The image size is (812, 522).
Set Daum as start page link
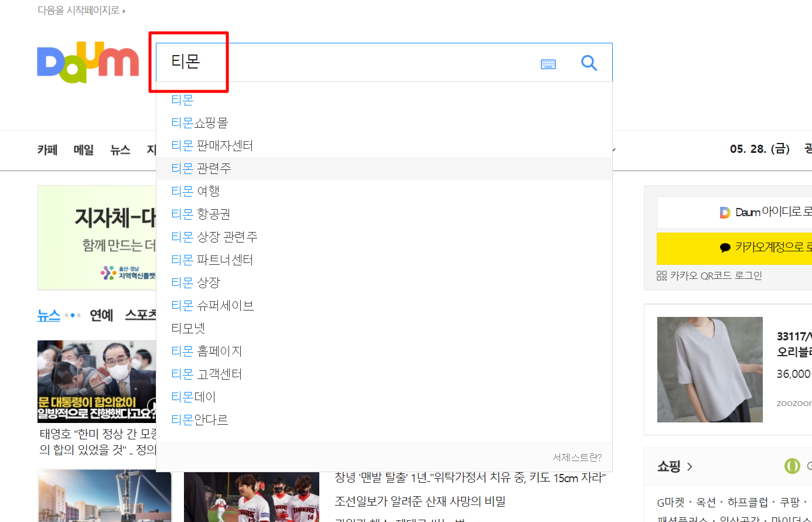pos(81,10)
